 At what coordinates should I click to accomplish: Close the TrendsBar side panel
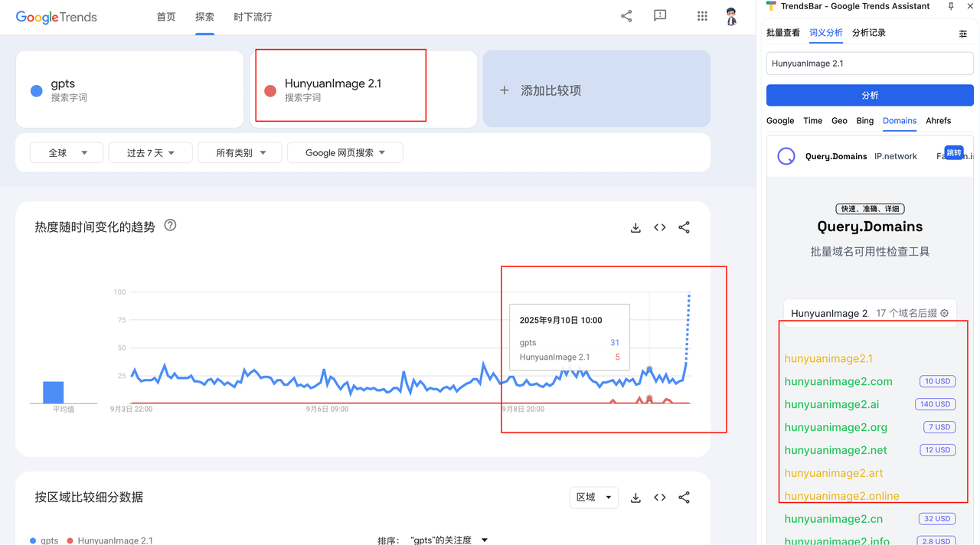(971, 6)
